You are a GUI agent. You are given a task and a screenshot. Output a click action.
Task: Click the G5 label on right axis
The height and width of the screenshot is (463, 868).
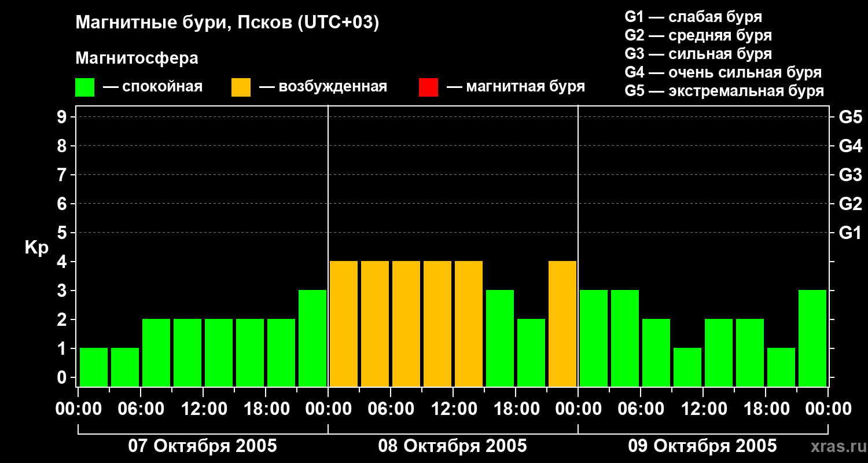point(850,117)
